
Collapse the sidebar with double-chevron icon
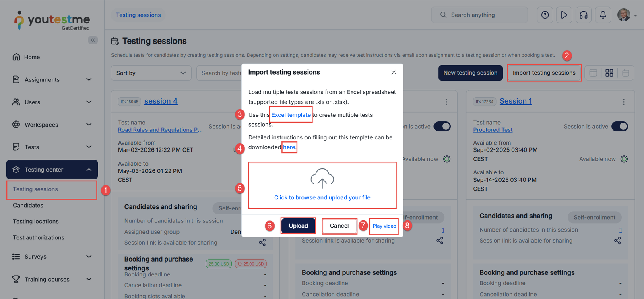(93, 40)
